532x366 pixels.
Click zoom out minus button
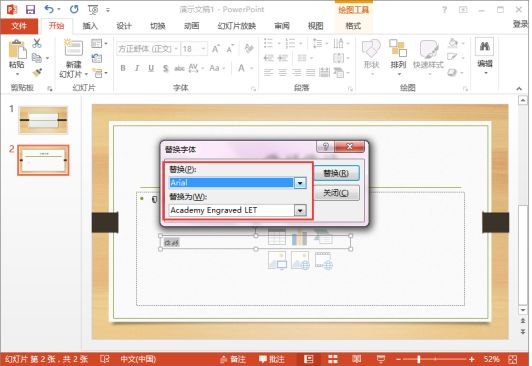[399, 359]
